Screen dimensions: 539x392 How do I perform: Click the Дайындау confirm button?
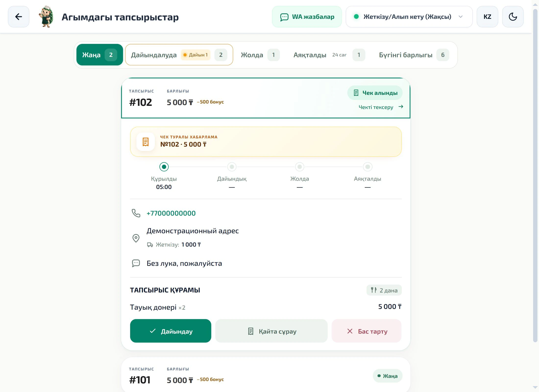coord(171,331)
